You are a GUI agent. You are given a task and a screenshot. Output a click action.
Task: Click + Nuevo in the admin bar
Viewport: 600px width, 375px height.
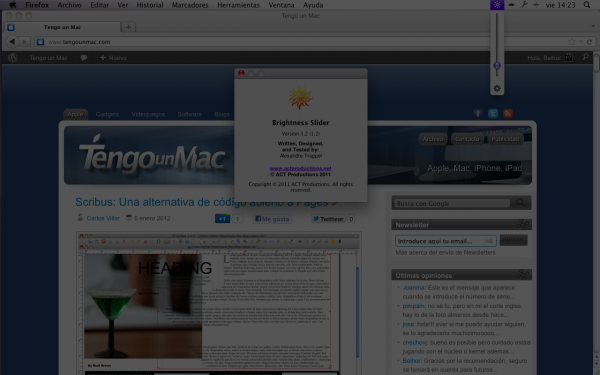point(113,58)
